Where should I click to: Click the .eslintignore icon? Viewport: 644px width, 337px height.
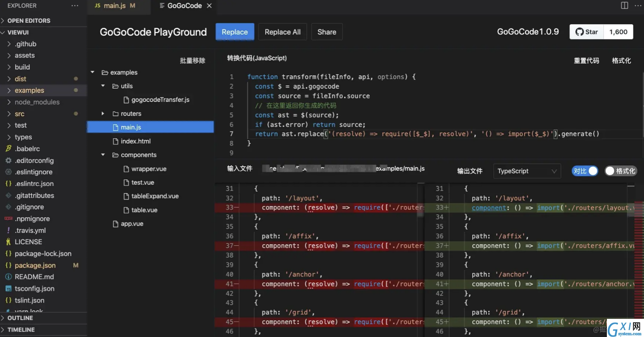[8, 172]
